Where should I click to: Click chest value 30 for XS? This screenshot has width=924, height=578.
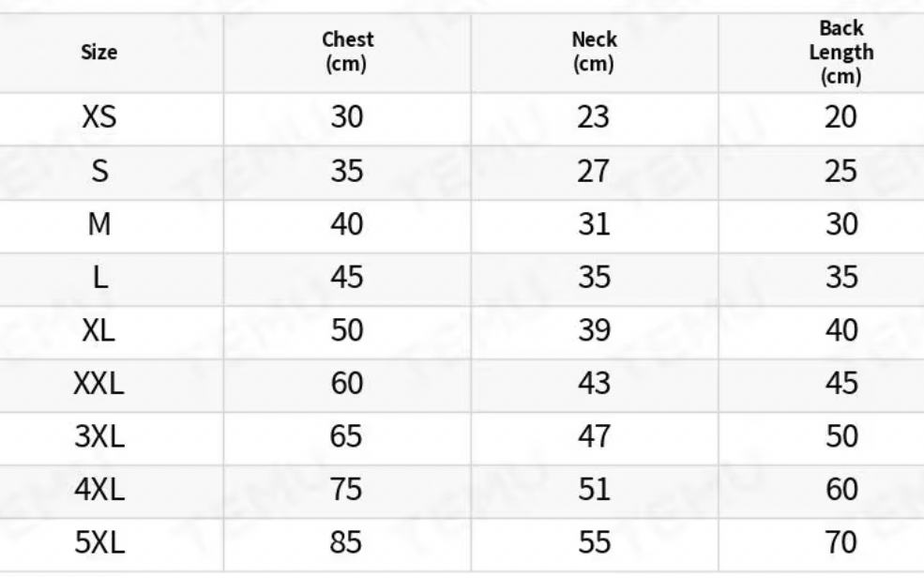[x=347, y=118]
